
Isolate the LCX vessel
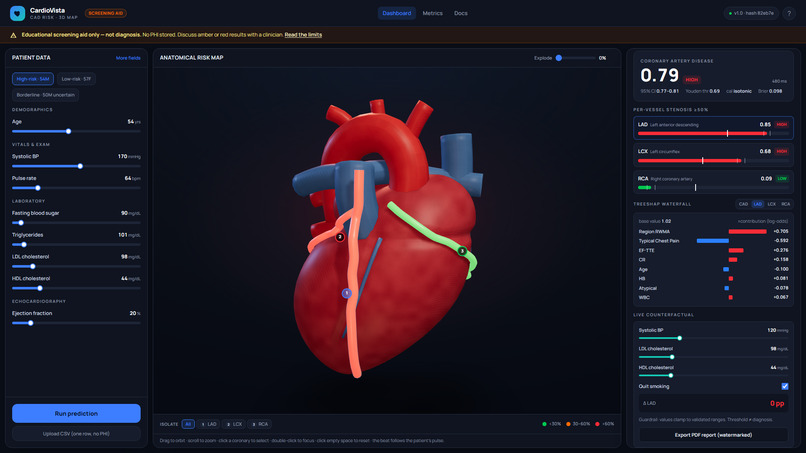point(234,424)
